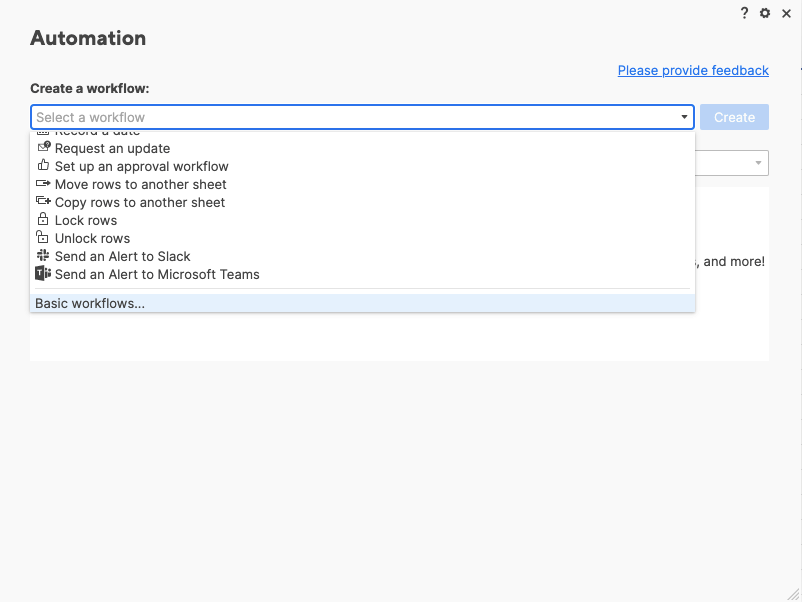Click the Copy rows icon
The width and height of the screenshot is (802, 602).
43,202
